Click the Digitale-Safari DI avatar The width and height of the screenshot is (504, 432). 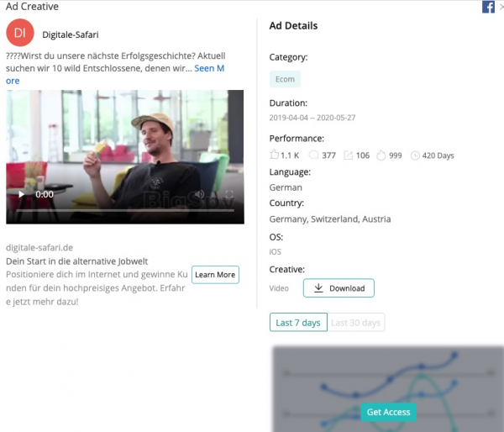point(20,33)
